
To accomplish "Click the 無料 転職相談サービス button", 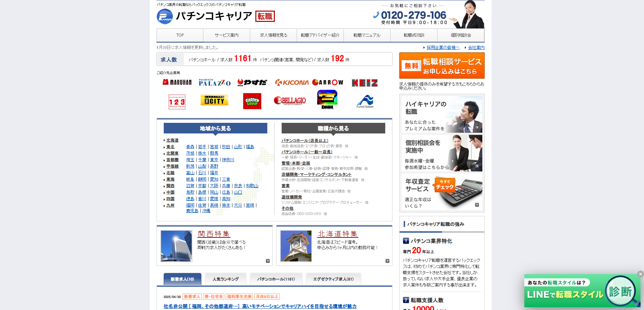I will pos(442,66).
